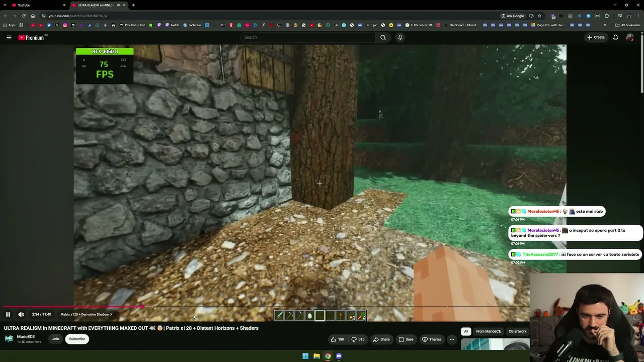Open Chrome extensions puzzle menu
The width and height of the screenshot is (644, 362).
(x=607, y=16)
